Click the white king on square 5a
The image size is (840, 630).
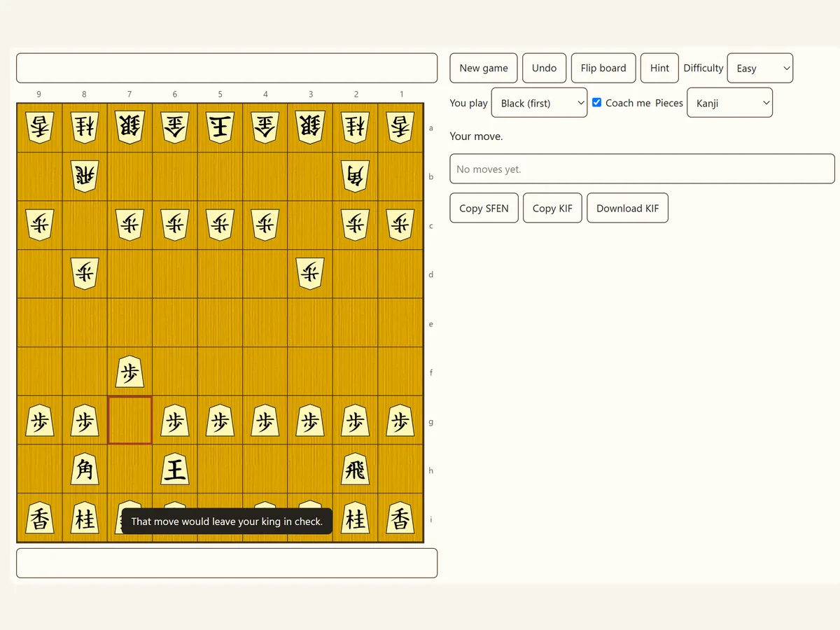(220, 127)
